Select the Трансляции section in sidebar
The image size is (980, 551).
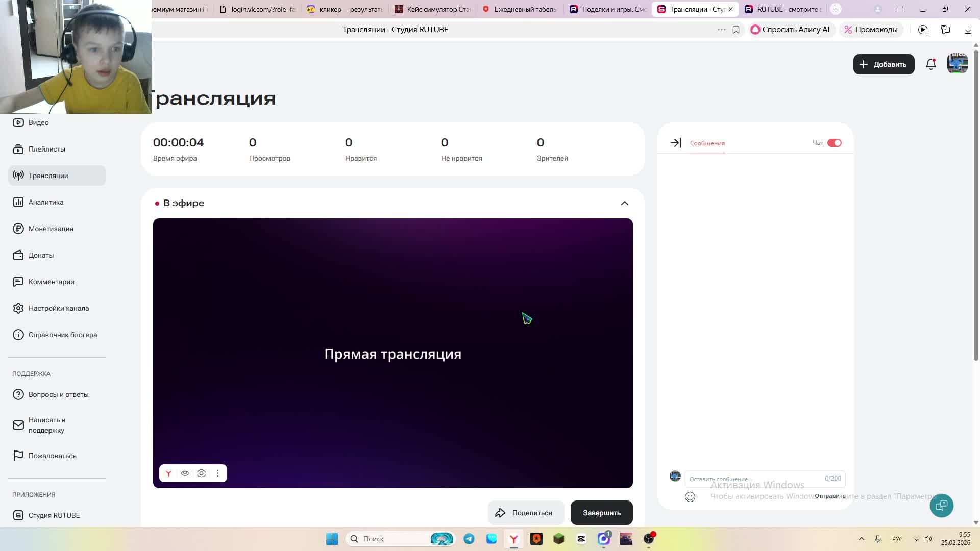(x=48, y=176)
